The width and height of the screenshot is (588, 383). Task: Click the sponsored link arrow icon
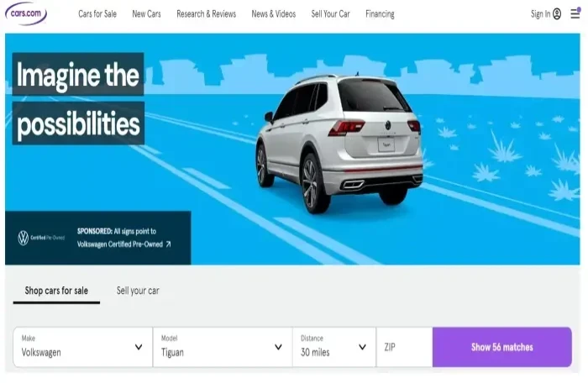(168, 244)
